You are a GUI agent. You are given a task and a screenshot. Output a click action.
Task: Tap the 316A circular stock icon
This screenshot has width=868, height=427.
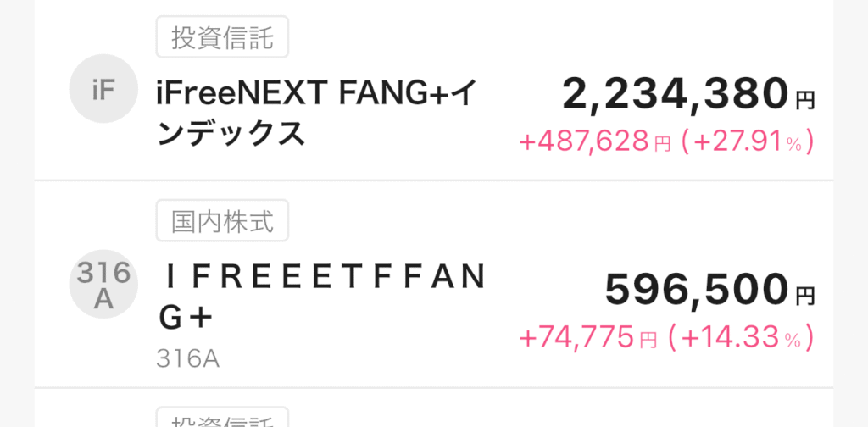click(x=103, y=285)
